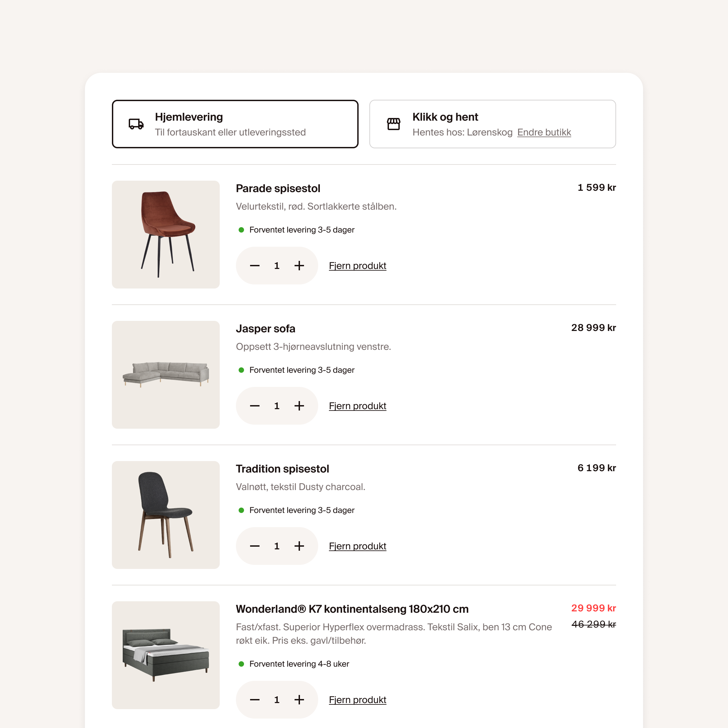Remove Tradition spisestol via Fjern produkt
The width and height of the screenshot is (728, 728).
pos(358,546)
